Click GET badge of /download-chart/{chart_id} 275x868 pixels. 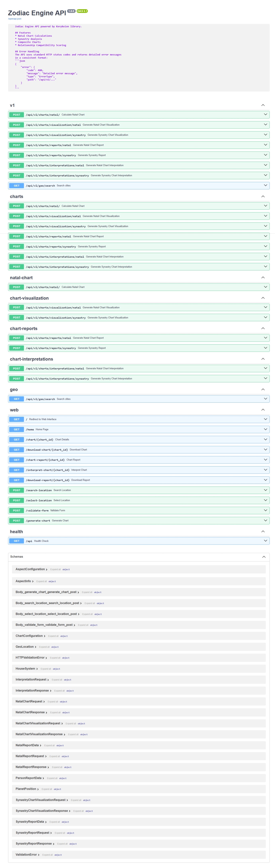click(17, 450)
